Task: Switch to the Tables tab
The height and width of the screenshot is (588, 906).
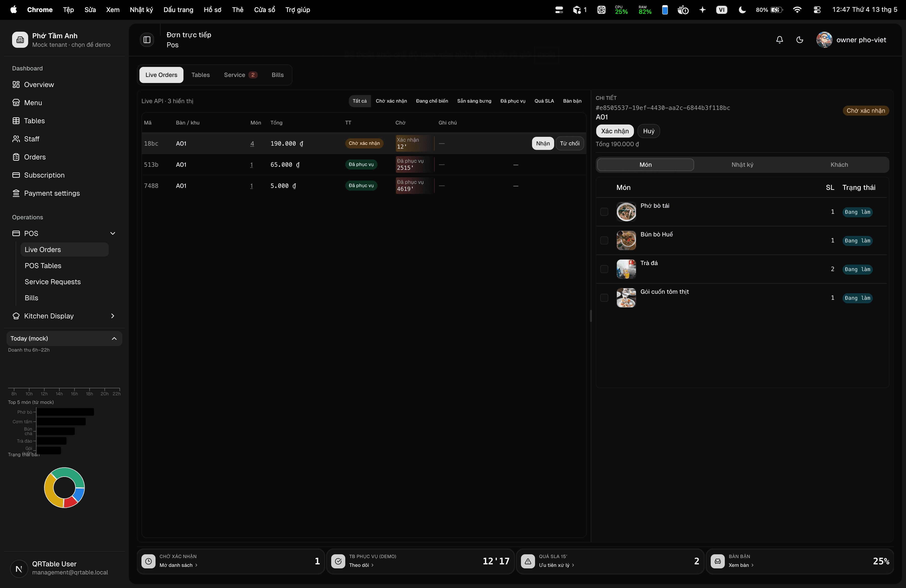Action: tap(200, 75)
